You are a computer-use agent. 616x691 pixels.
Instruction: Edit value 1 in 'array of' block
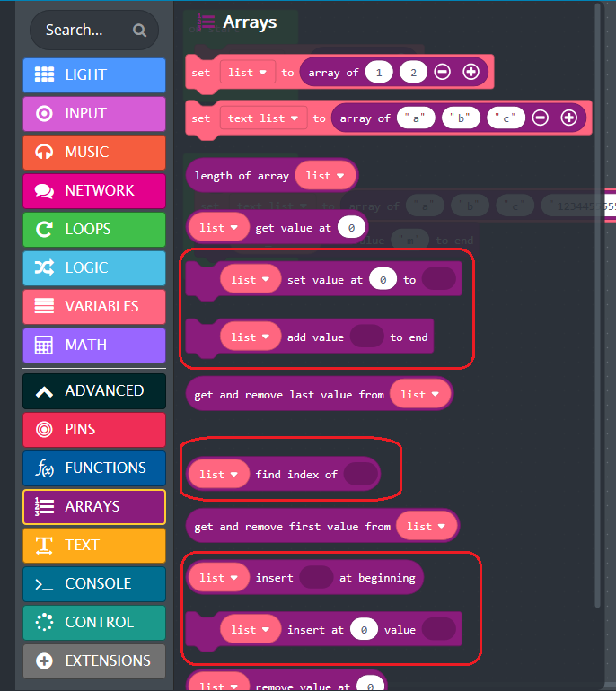(379, 73)
